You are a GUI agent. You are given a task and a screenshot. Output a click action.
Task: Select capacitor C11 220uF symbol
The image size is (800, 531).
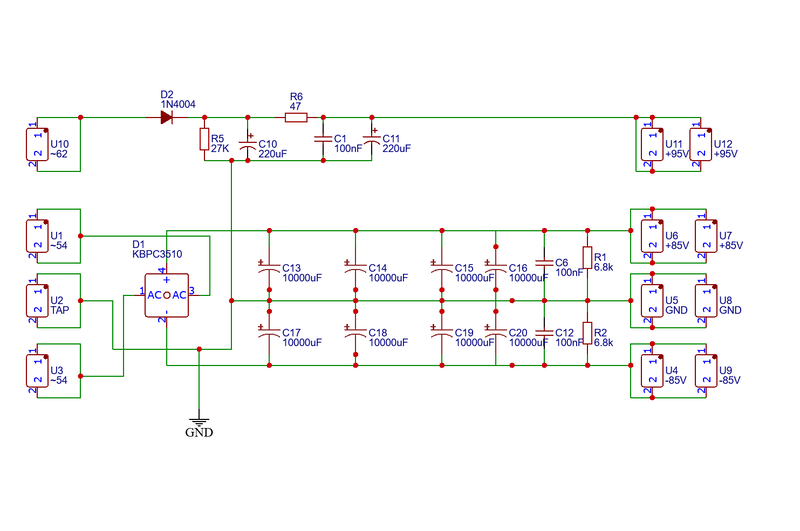point(371,138)
